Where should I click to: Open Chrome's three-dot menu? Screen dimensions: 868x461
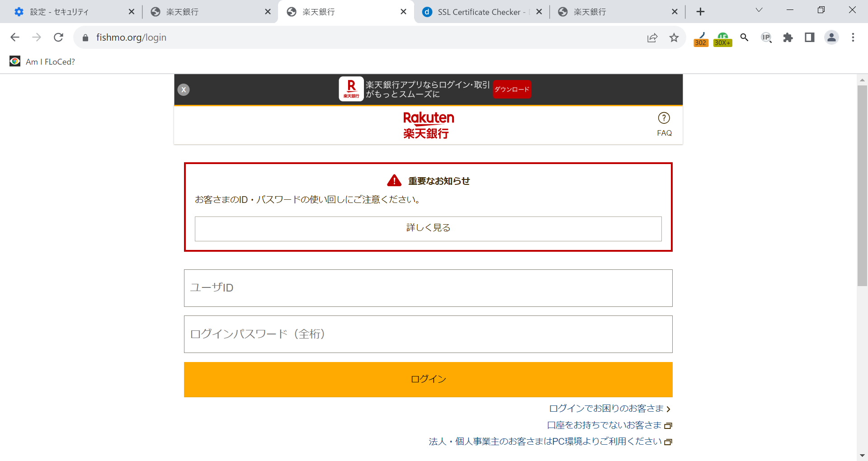(x=853, y=38)
